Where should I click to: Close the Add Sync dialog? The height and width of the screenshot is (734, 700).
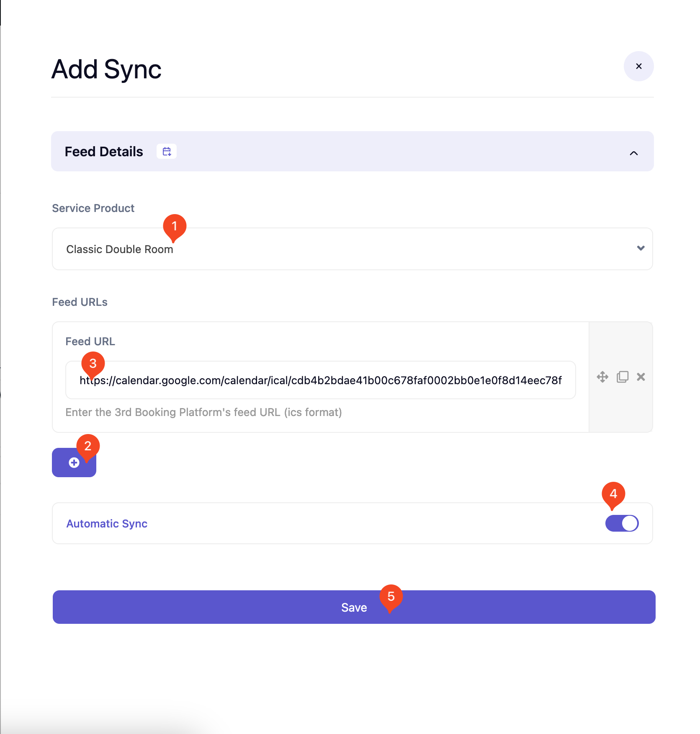pos(638,66)
